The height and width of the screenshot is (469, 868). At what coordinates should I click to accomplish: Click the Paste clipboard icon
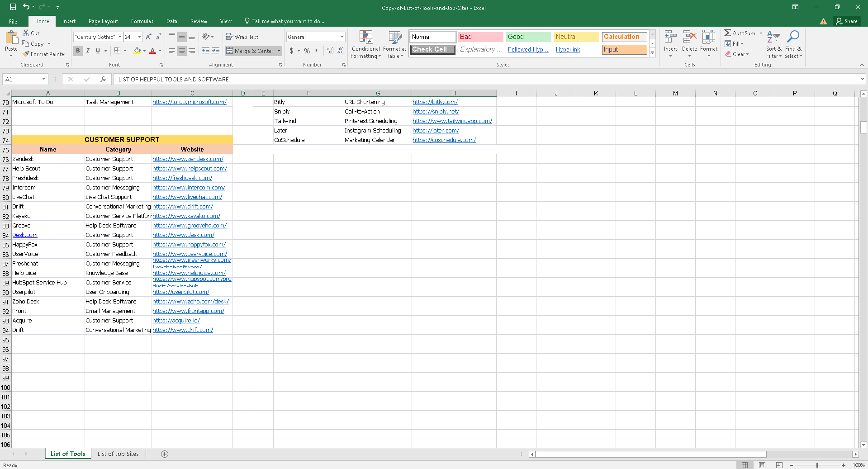11,38
